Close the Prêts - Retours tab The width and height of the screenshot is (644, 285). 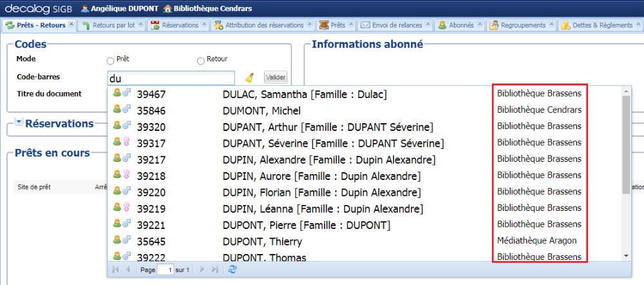[71, 25]
